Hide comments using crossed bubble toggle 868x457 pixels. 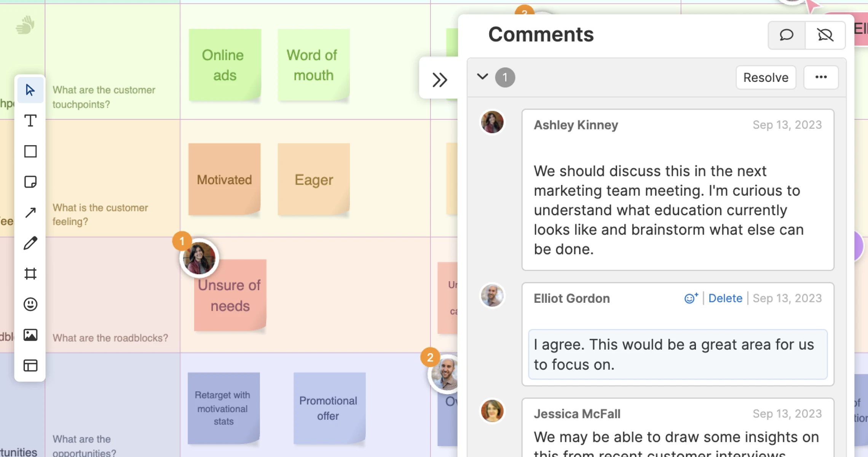[x=825, y=35]
